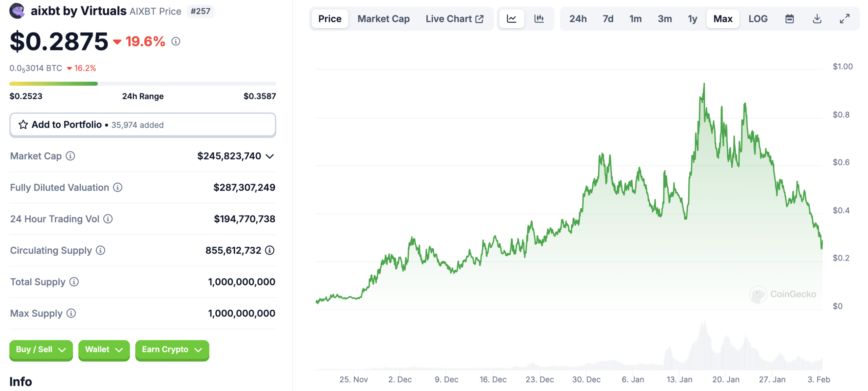This screenshot has width=868, height=391.
Task: Download chart data icon
Action: [817, 19]
